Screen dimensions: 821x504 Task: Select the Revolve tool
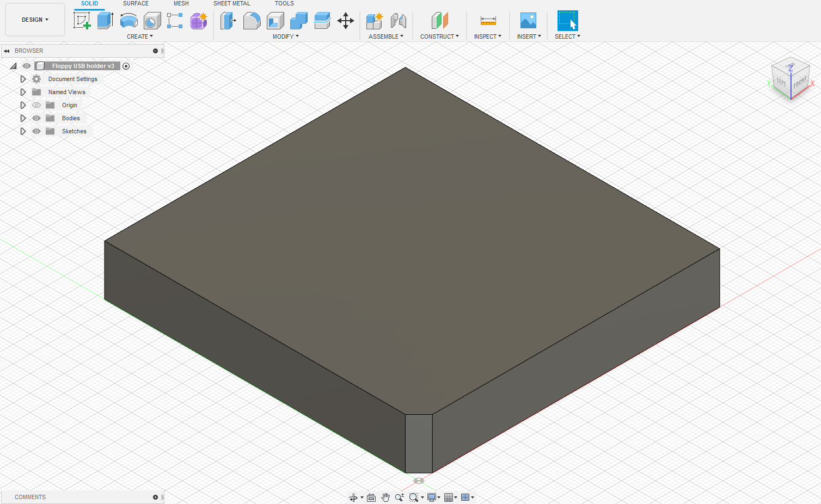[x=128, y=21]
